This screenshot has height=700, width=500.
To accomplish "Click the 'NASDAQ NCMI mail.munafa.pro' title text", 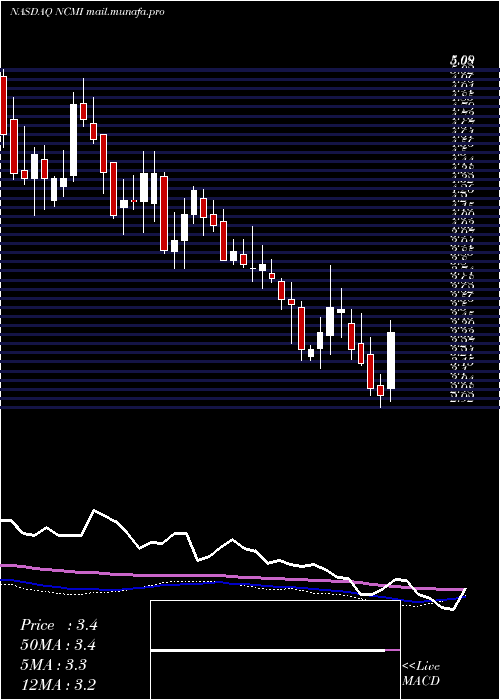I will [x=87, y=12].
